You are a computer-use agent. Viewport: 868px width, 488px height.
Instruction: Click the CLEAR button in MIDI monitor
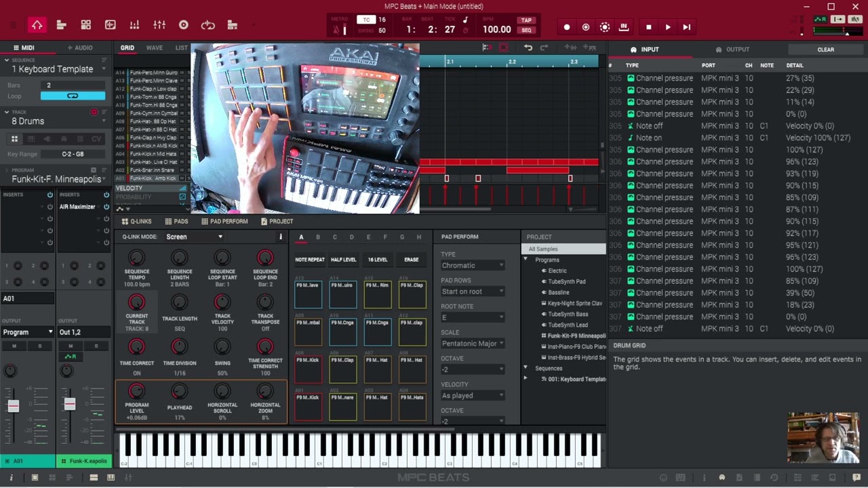click(825, 49)
